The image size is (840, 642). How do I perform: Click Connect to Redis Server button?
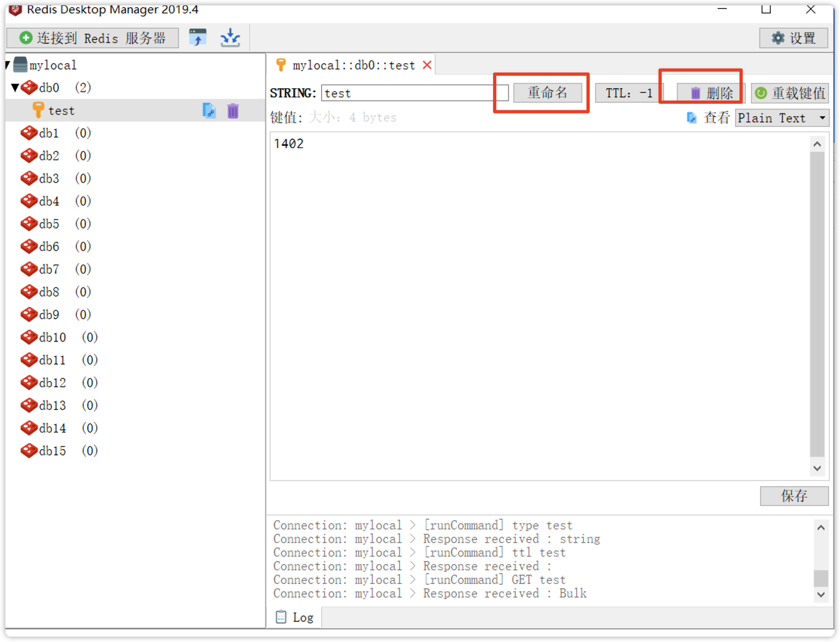click(92, 38)
